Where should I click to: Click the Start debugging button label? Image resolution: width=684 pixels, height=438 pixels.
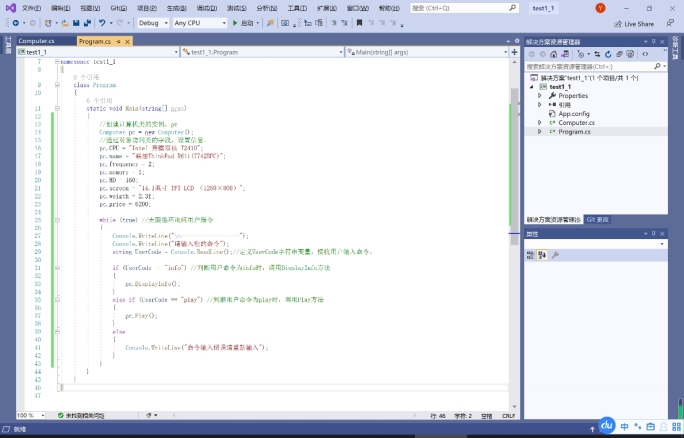click(246, 23)
